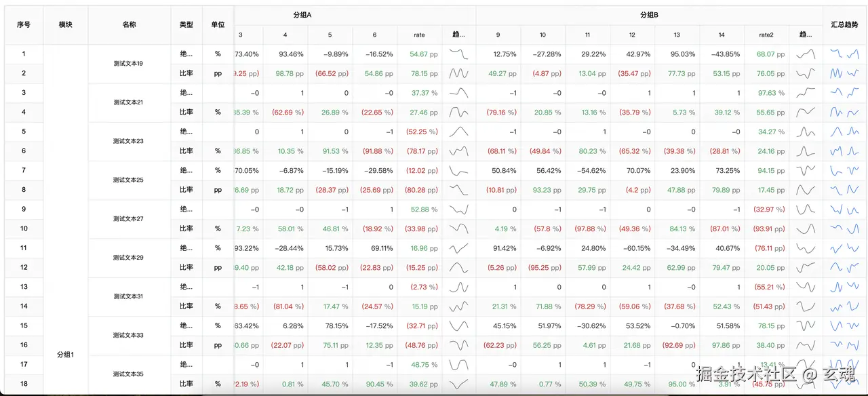Select the 汇总趋势 header cell

pos(844,24)
